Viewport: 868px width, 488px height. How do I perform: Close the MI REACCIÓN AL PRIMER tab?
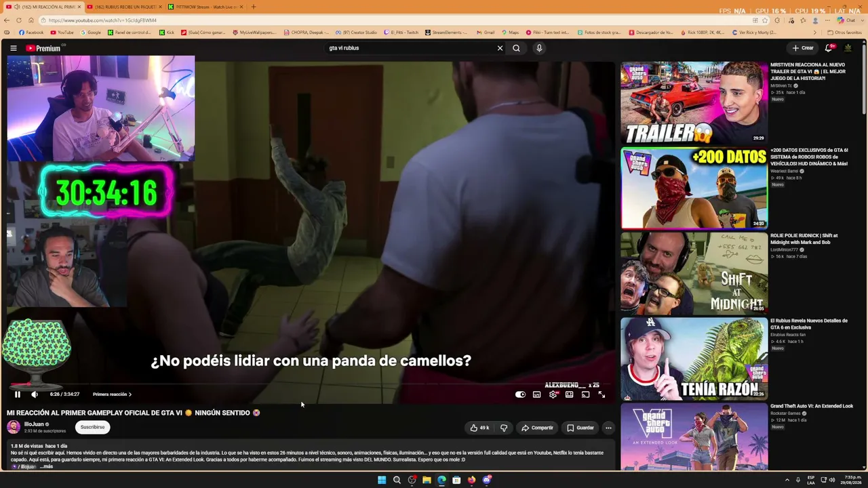pos(79,7)
